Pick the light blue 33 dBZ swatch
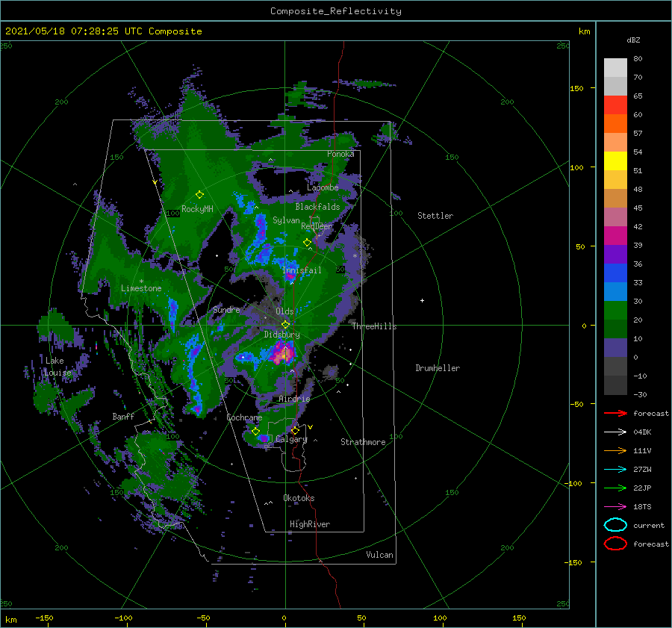The height and width of the screenshot is (628, 672). coord(615,291)
